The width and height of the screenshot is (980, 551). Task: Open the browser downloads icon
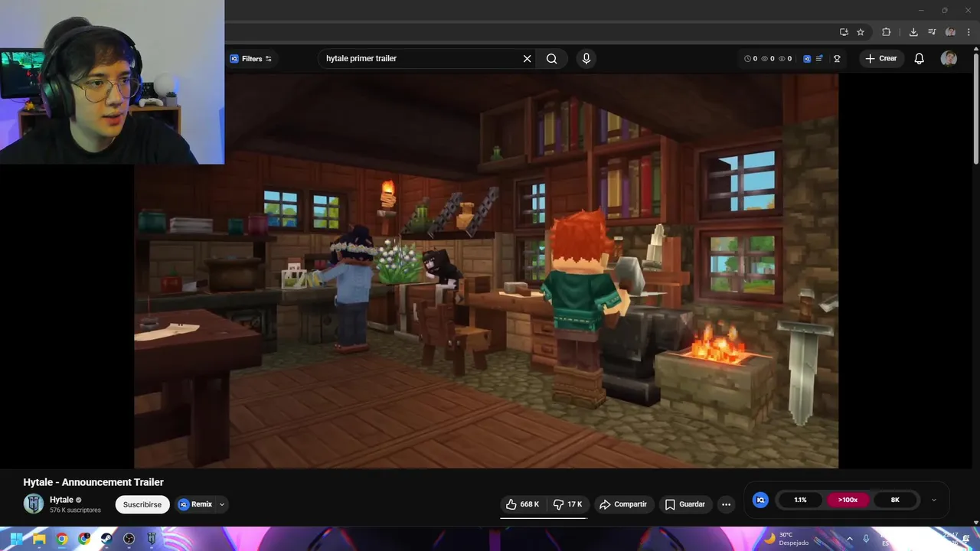coord(913,32)
